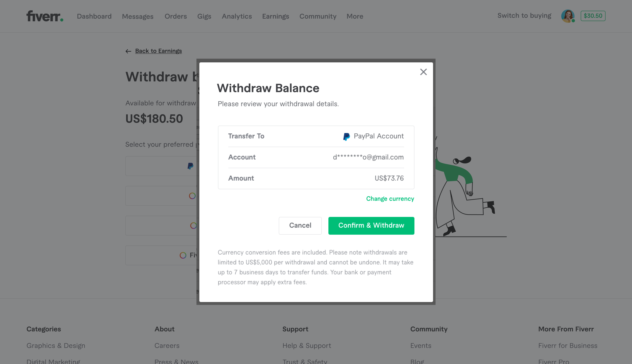This screenshot has height=364, width=632.
Task: Open the Earnings navigation item
Action: [276, 17]
